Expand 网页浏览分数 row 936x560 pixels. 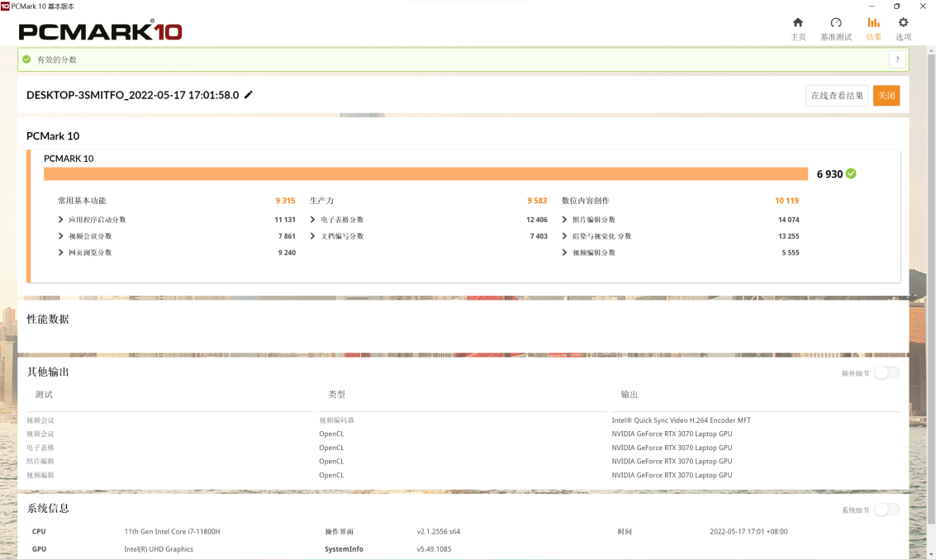click(x=60, y=253)
